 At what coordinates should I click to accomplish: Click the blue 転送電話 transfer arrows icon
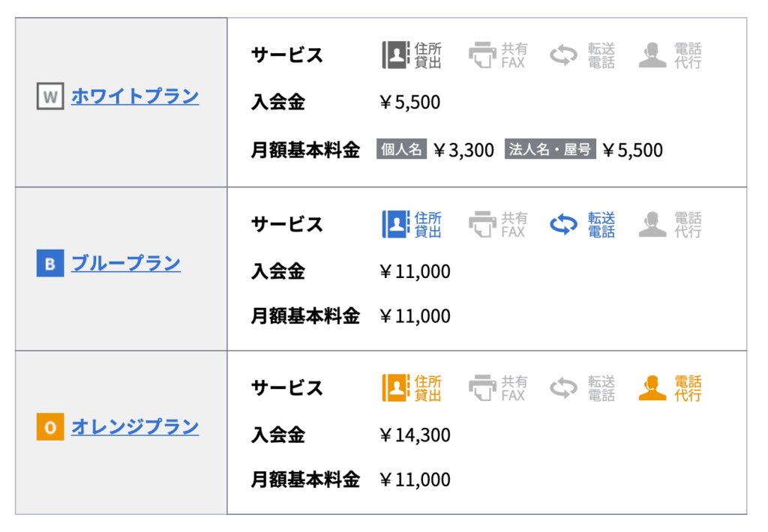click(564, 224)
